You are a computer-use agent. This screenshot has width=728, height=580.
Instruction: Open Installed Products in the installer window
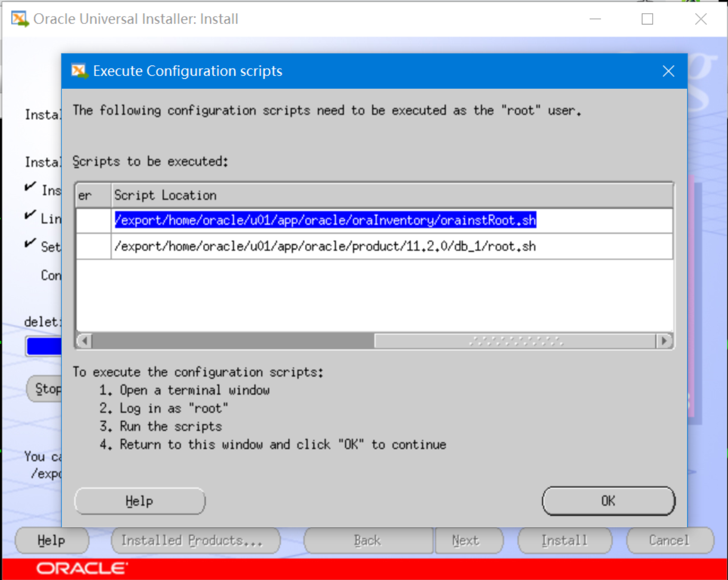[196, 540]
